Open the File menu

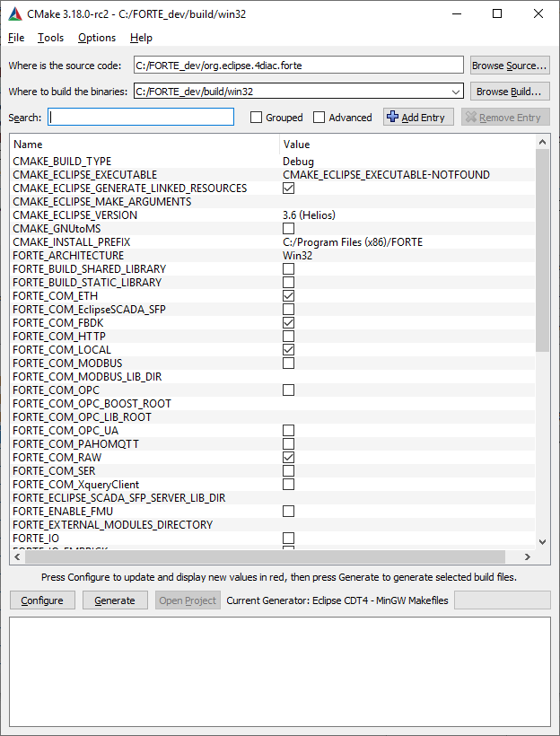[16, 38]
